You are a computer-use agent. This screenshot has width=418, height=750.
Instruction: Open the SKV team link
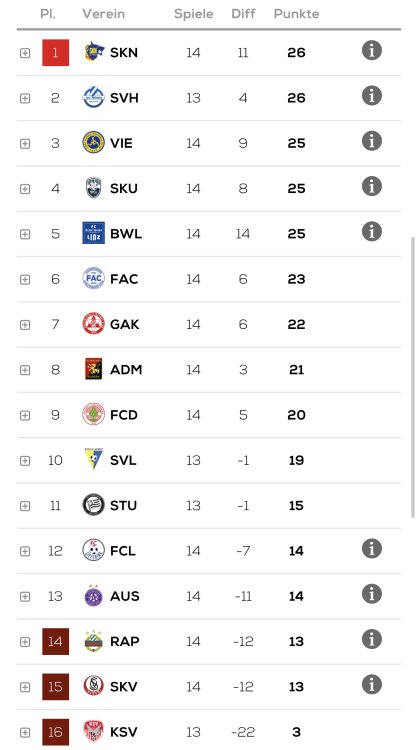tap(124, 687)
